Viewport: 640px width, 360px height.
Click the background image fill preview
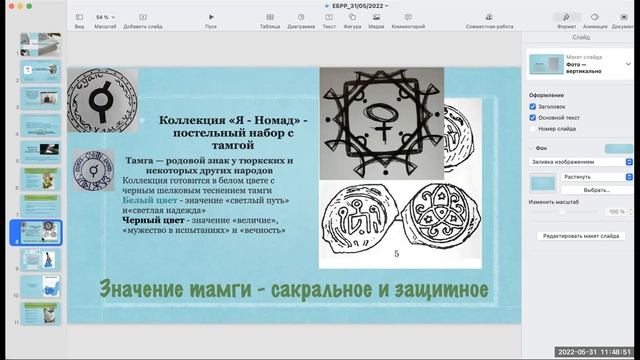click(543, 183)
